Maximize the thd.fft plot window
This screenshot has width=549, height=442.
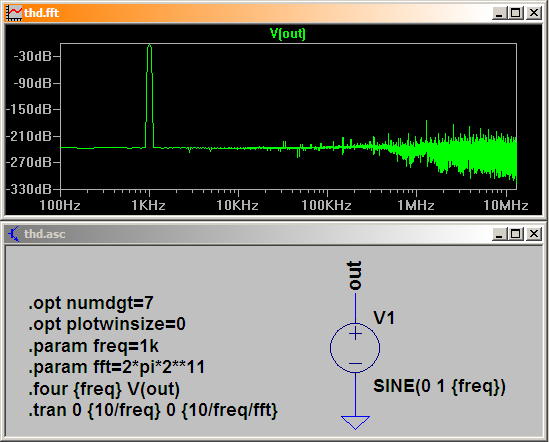click(515, 13)
